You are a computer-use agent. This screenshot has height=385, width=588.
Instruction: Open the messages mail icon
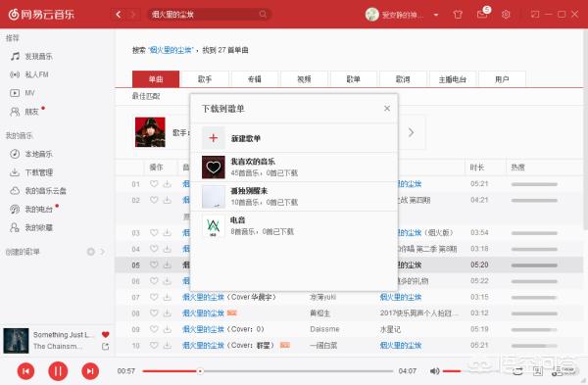(482, 15)
